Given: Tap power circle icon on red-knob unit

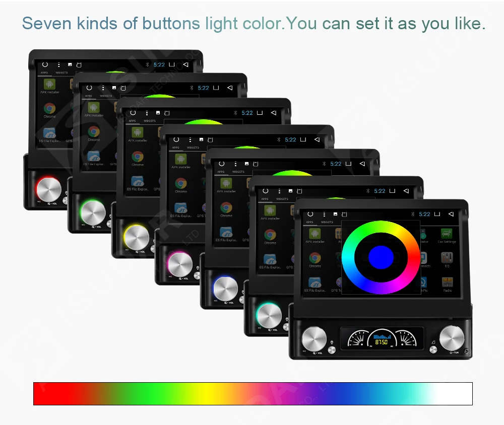Looking at the screenshot, I should 45,64.
